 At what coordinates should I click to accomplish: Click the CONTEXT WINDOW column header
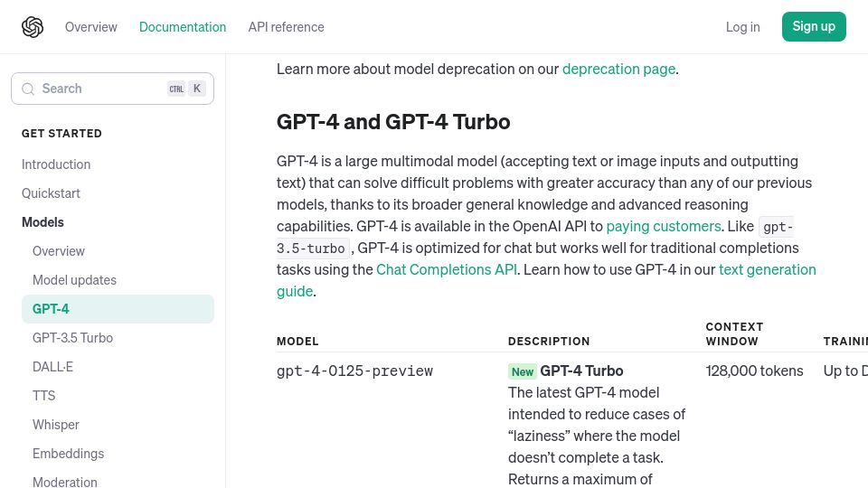point(734,334)
